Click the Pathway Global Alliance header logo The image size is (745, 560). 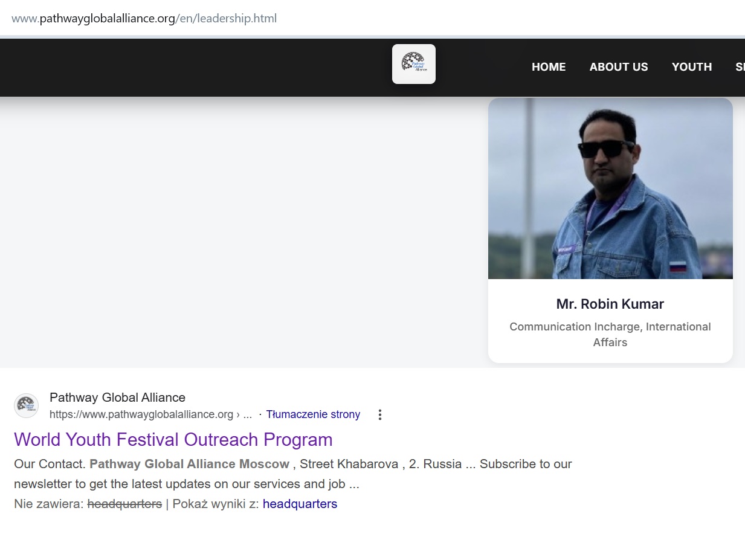(413, 64)
